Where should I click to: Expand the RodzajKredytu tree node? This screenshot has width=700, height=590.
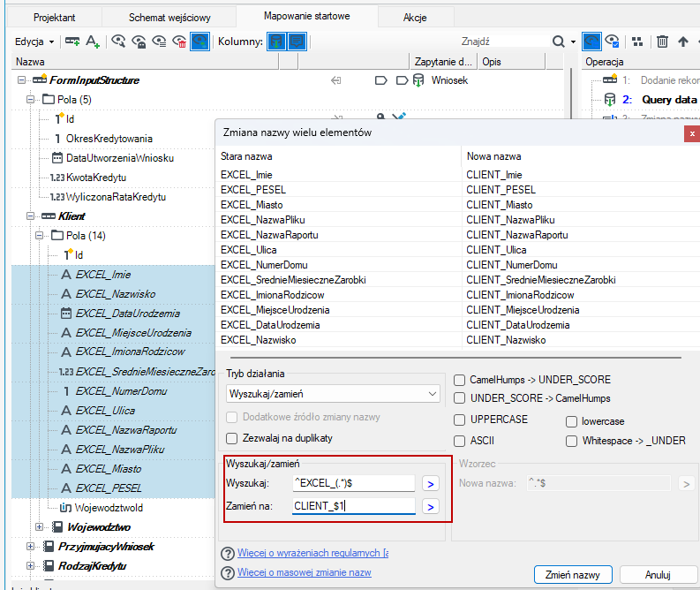click(x=30, y=566)
